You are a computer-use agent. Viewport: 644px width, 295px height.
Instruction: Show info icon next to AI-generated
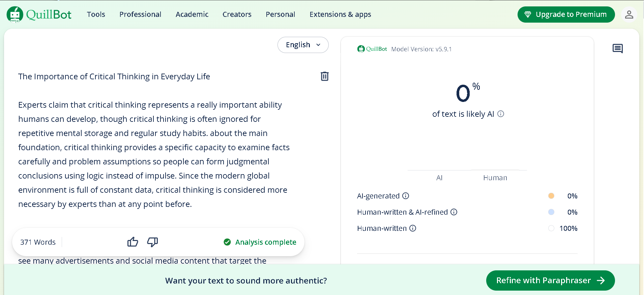coord(406,196)
